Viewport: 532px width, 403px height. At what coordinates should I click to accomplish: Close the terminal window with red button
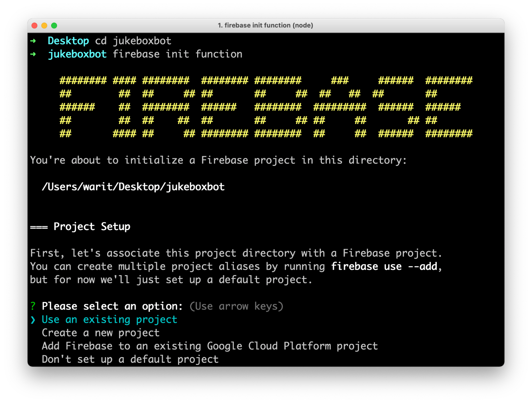(x=34, y=26)
